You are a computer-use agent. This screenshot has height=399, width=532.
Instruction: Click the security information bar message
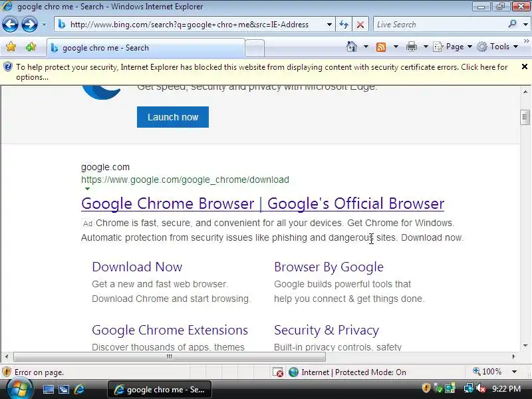point(261,72)
